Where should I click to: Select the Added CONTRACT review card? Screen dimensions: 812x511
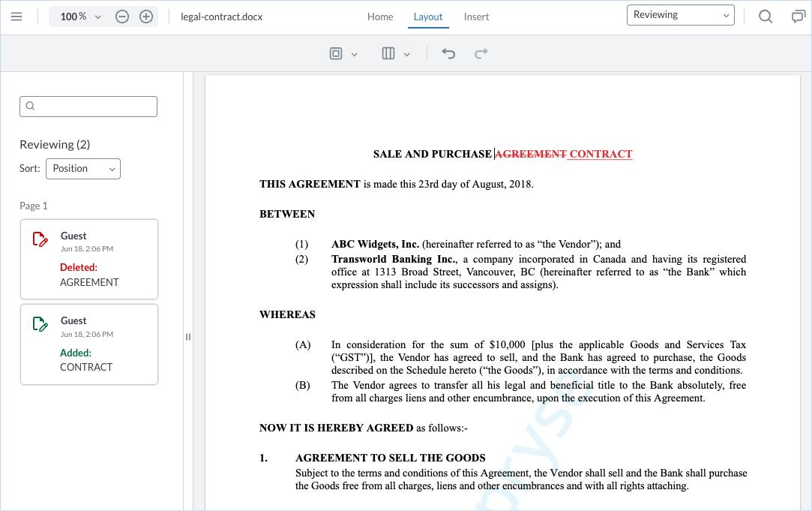click(x=89, y=344)
